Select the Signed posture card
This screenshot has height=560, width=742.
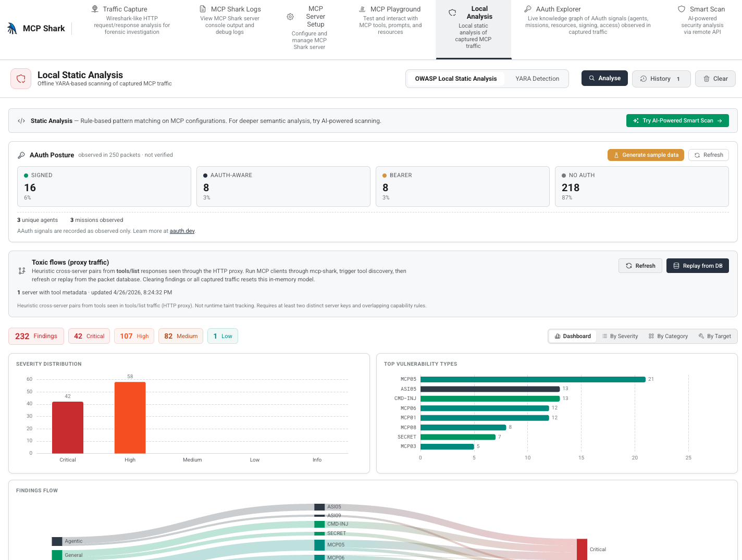[104, 186]
